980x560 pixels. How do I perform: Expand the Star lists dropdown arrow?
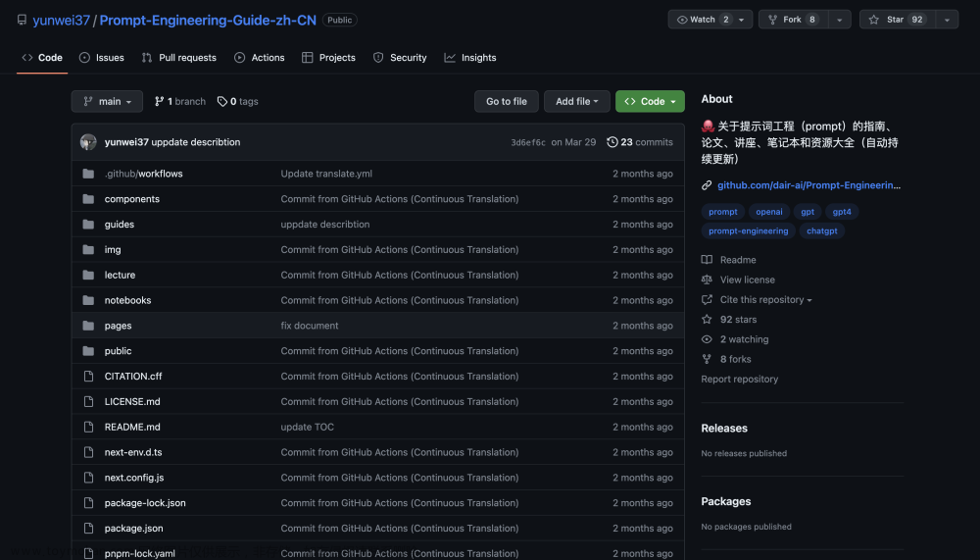pyautogui.click(x=947, y=20)
